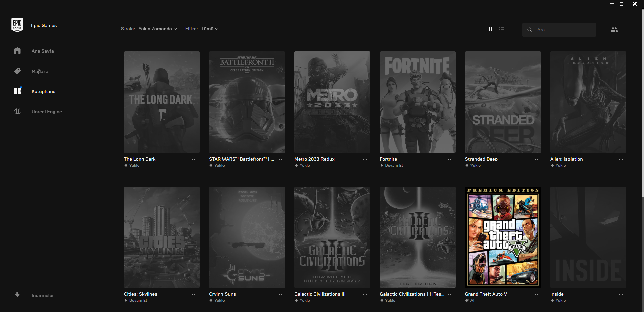Switch to list view layout
Viewport: 644px width, 312px height.
click(x=501, y=29)
